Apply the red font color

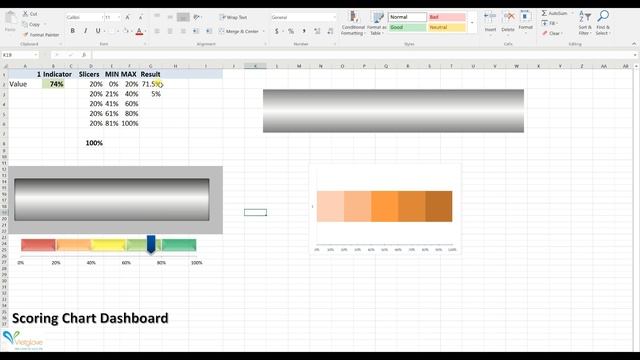139,31
